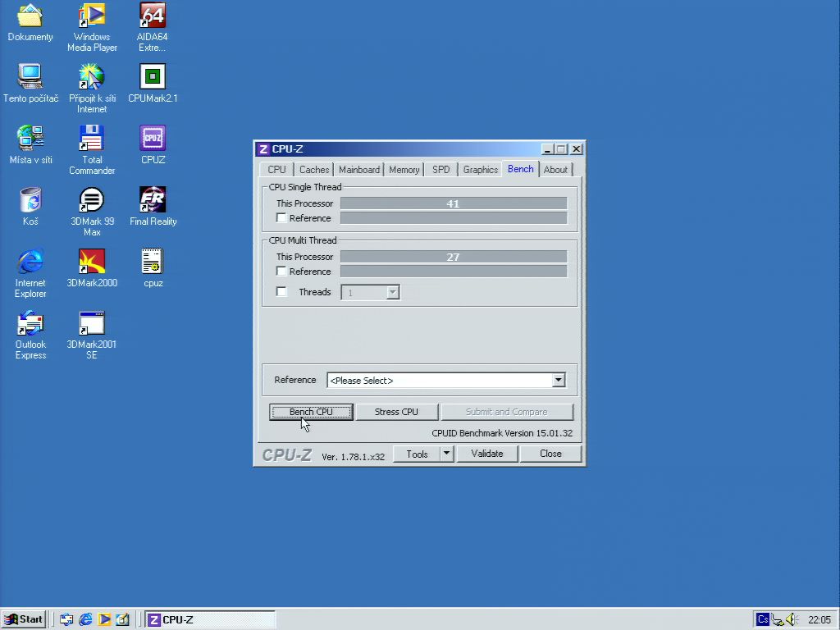Click the Multi Thread Reference bar
The height and width of the screenshot is (630, 840).
(x=453, y=272)
